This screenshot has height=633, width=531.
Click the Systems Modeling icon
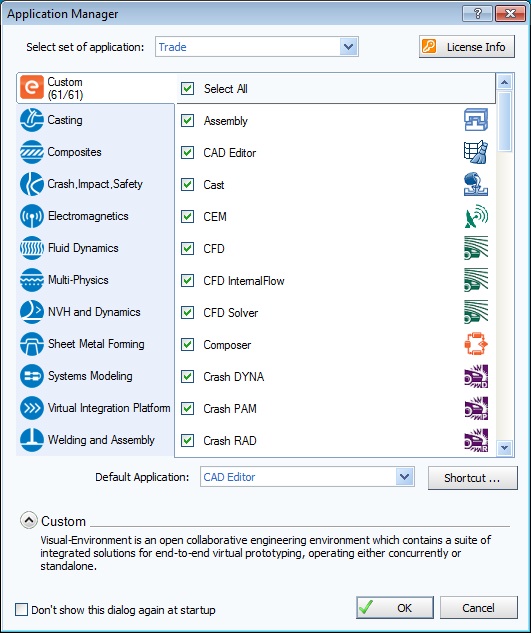[32, 376]
